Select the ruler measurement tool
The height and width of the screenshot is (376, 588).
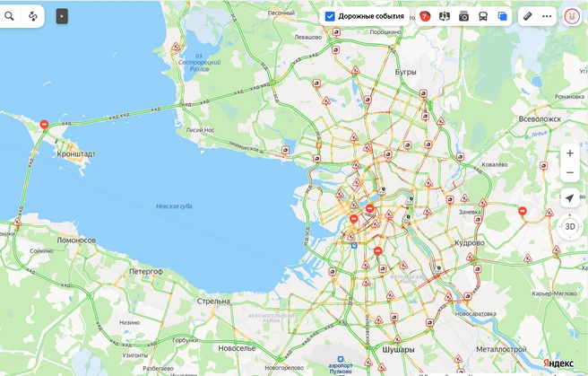click(x=528, y=16)
